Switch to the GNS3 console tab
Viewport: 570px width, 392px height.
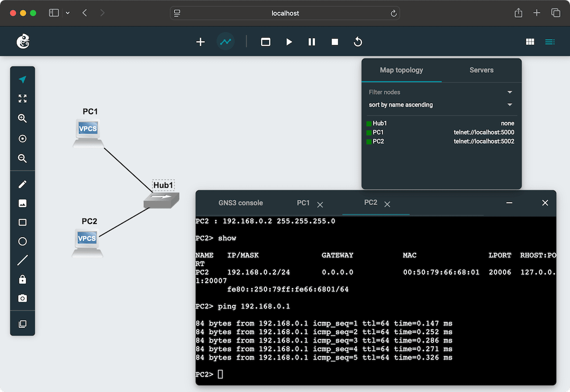coord(240,203)
